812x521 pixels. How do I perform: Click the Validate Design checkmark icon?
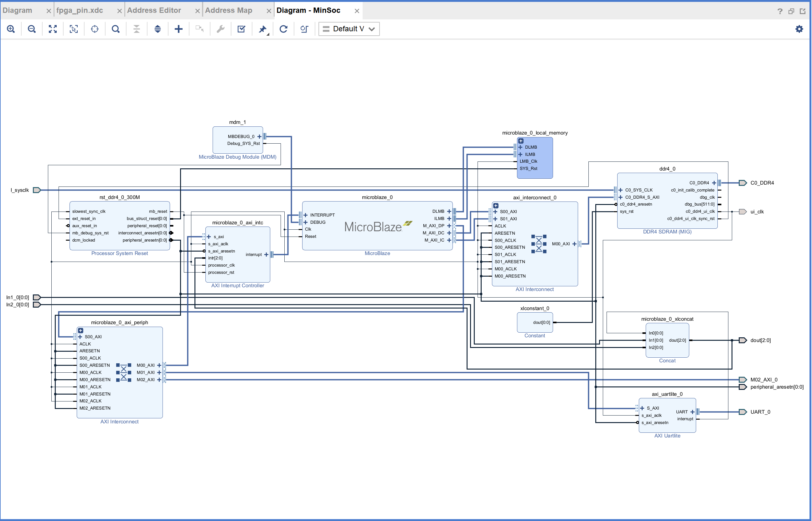coord(242,29)
